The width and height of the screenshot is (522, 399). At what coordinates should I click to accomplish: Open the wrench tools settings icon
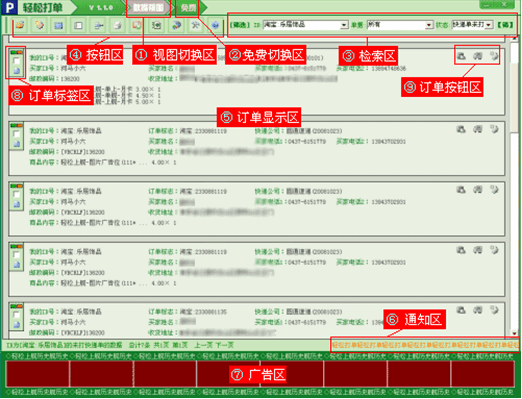(196, 25)
